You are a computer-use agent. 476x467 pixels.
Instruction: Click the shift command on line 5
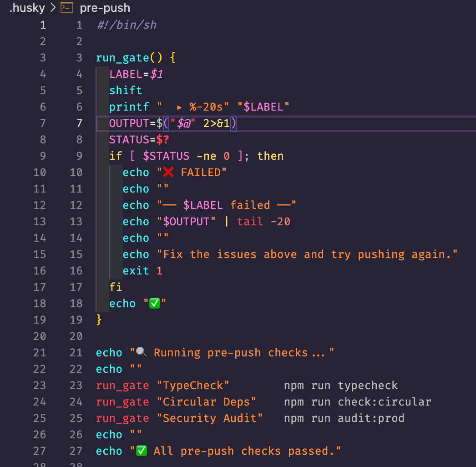pos(126,91)
